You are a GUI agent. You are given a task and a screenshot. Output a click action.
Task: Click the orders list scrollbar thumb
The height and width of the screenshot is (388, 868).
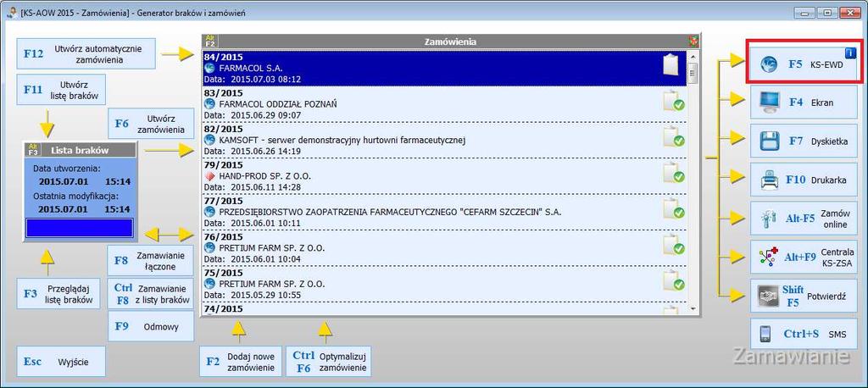click(x=693, y=73)
